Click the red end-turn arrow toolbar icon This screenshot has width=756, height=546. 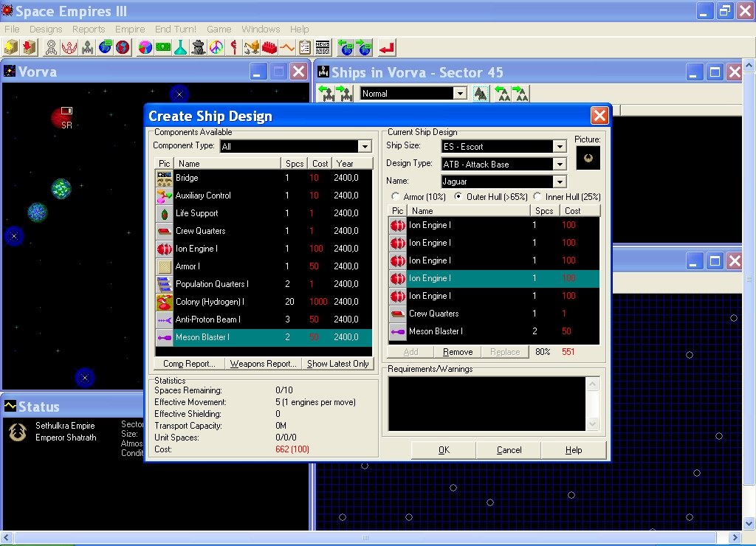point(387,48)
